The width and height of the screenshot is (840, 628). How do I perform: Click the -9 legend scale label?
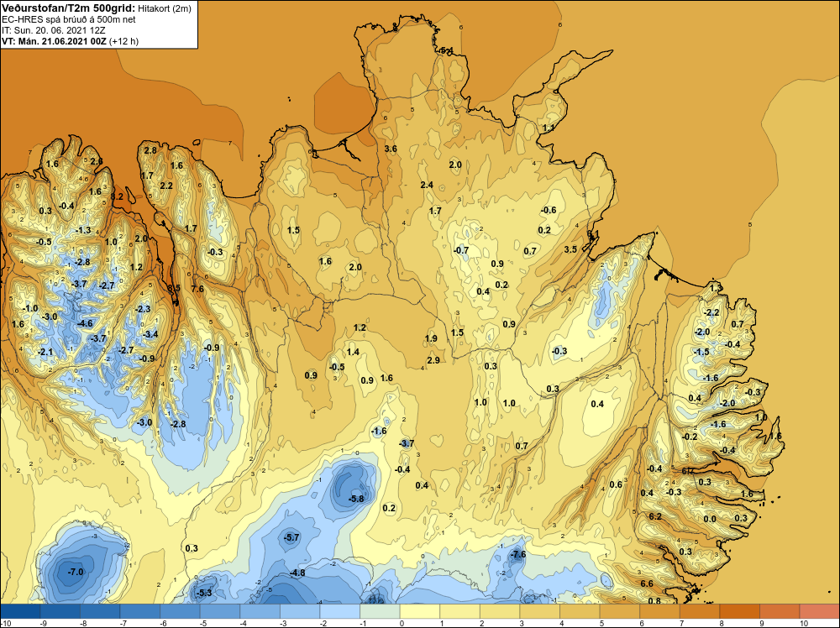point(44,623)
